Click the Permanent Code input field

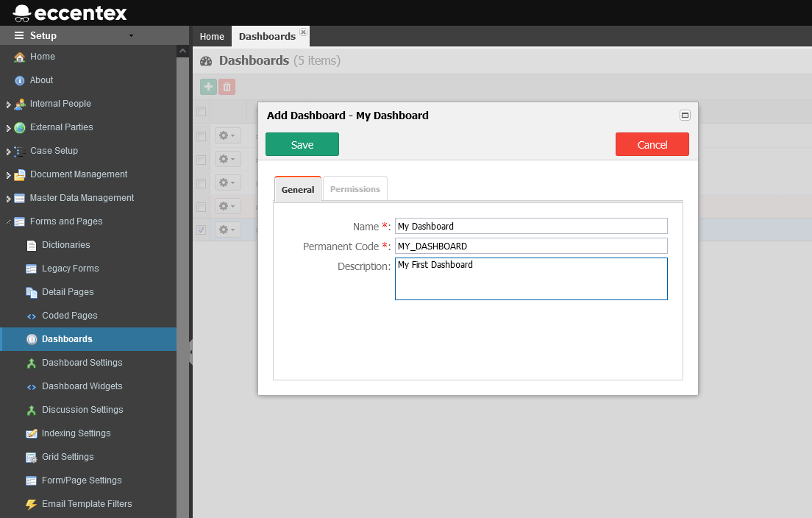point(531,246)
